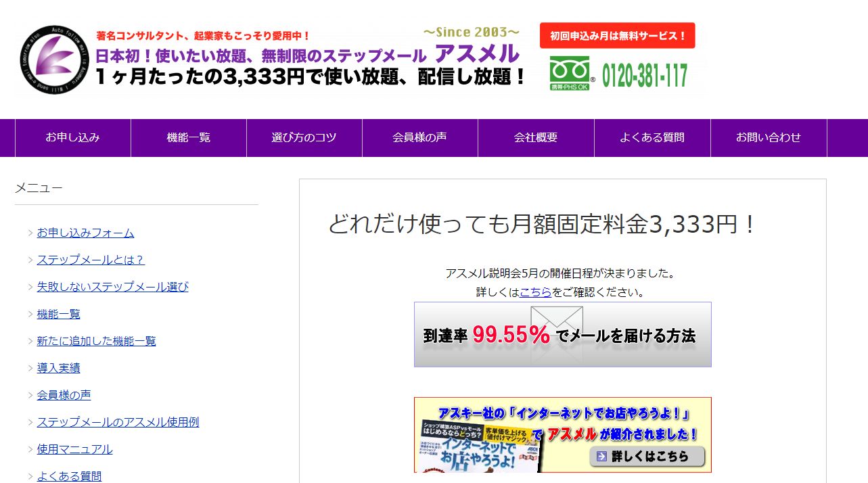Click the 使用マニュアル sidebar link

[x=74, y=449]
